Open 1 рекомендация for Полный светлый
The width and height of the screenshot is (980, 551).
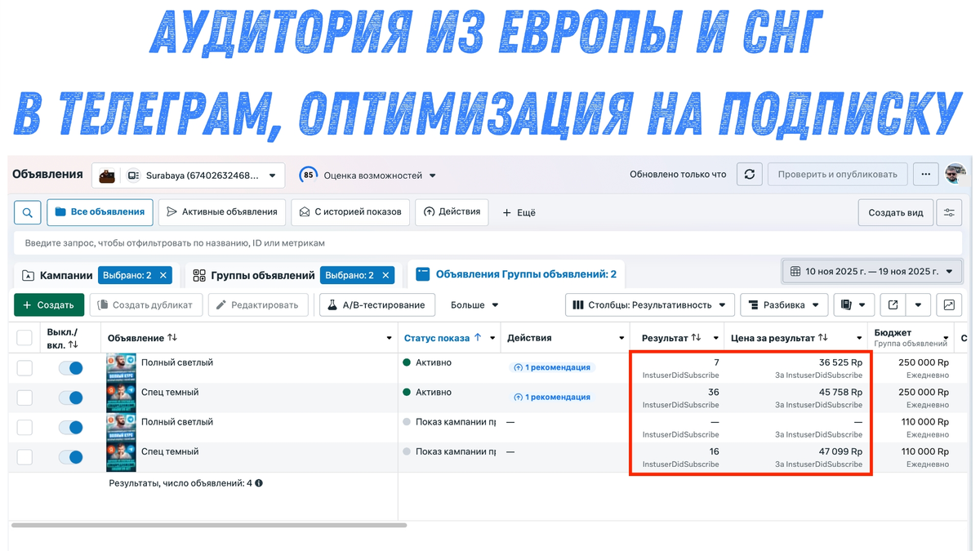(552, 367)
